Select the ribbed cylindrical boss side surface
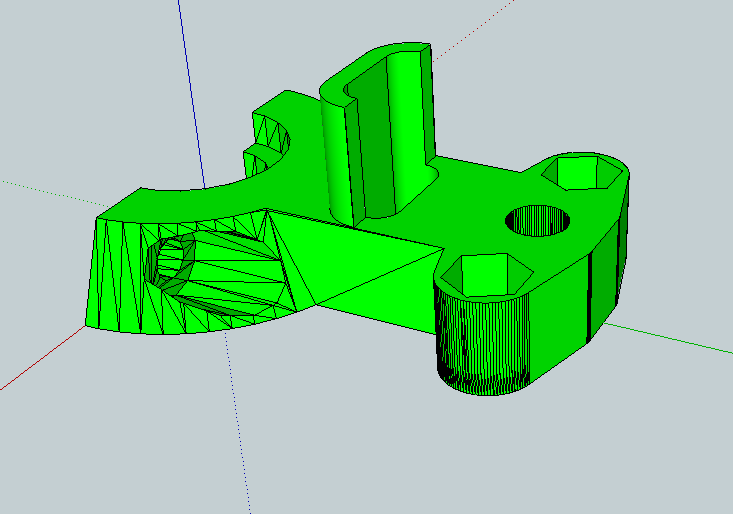Screen dimensions: 733x514 click(x=483, y=345)
